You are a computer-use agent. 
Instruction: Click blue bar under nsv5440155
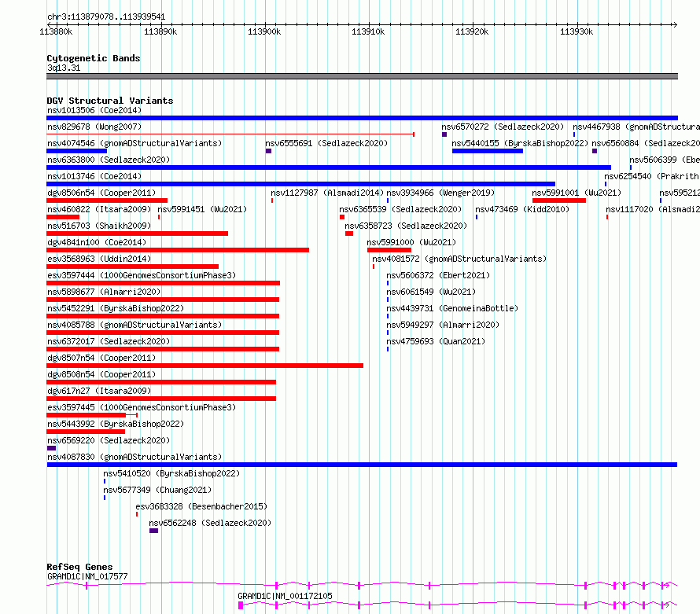click(x=488, y=151)
